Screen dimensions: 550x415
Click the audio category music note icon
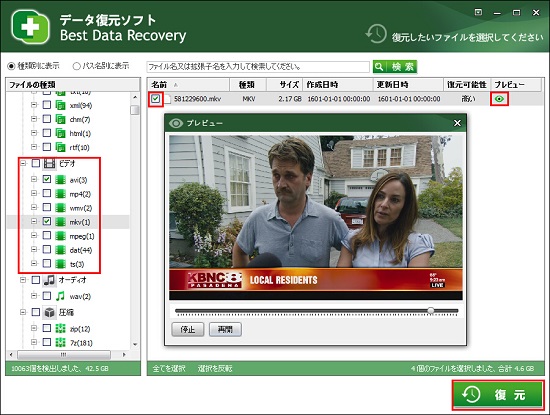point(49,280)
